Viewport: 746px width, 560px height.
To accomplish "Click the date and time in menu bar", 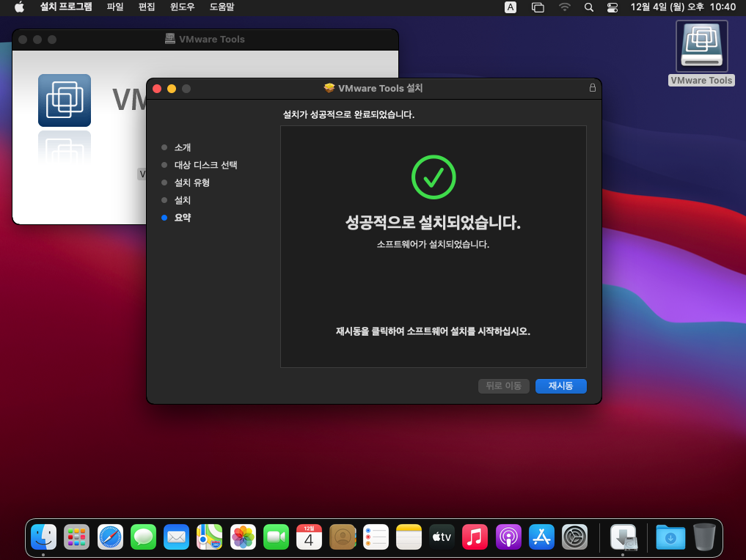I will [x=683, y=7].
